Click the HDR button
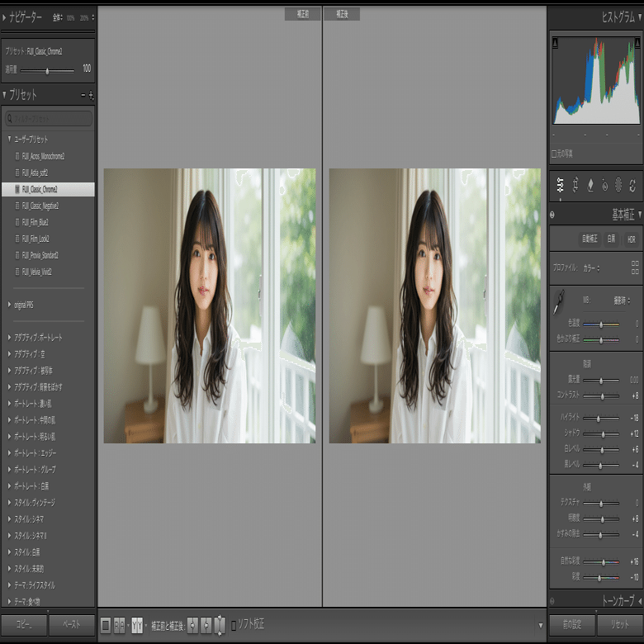This screenshot has height=644, width=644. [x=632, y=239]
